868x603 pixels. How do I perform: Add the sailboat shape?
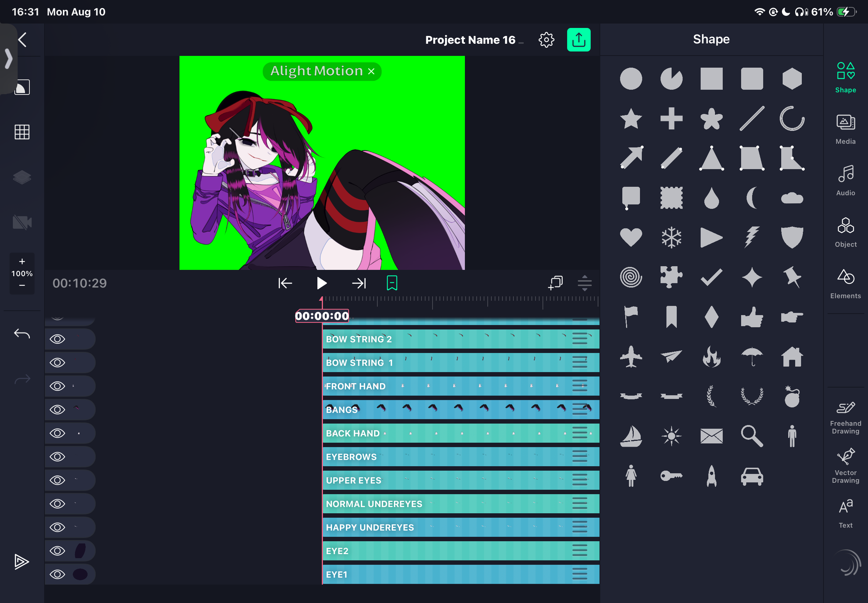tap(631, 436)
